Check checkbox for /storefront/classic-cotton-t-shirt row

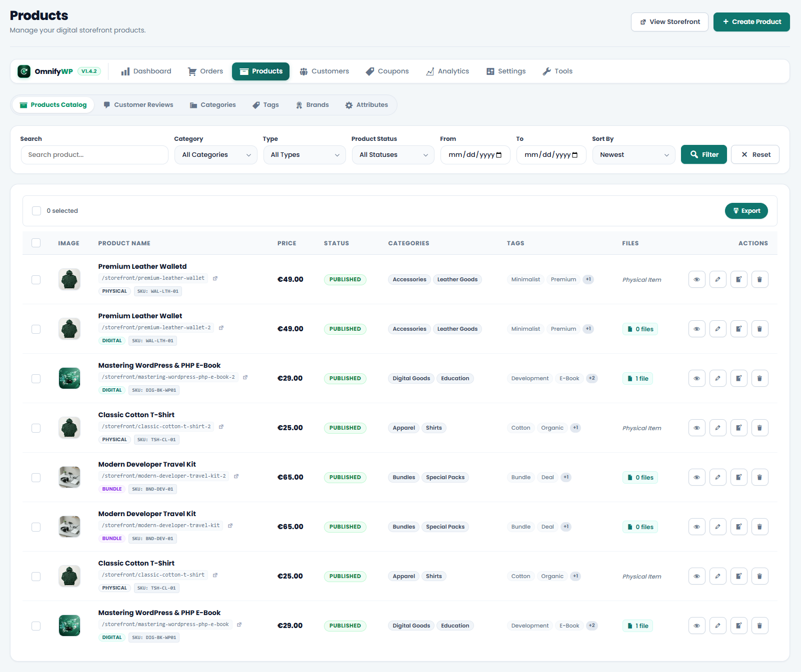click(36, 577)
